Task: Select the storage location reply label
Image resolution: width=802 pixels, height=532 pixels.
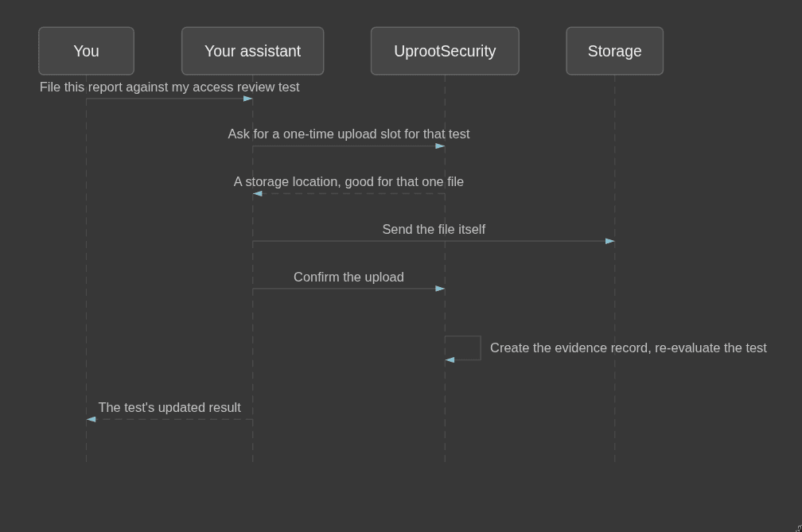Action: [348, 181]
